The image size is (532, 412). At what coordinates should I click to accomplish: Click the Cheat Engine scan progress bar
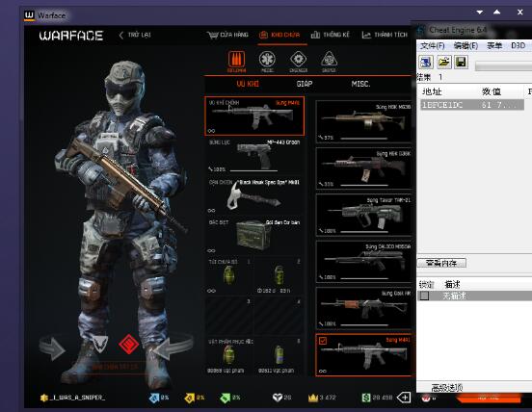(503, 66)
